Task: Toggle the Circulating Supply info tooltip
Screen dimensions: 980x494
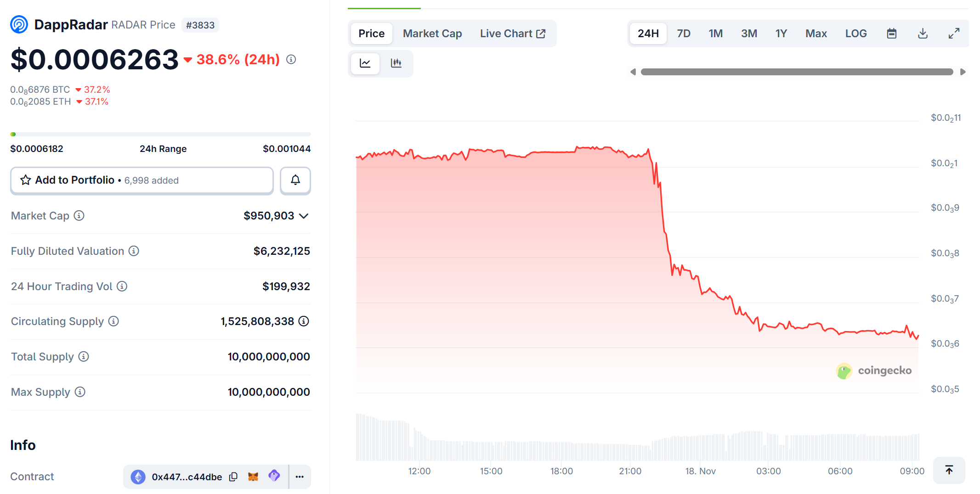Action: point(113,321)
